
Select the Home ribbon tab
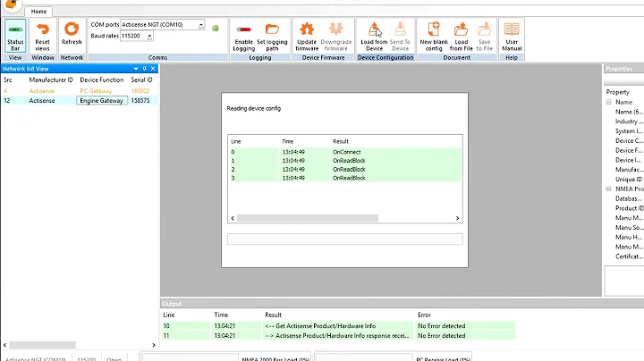38,12
